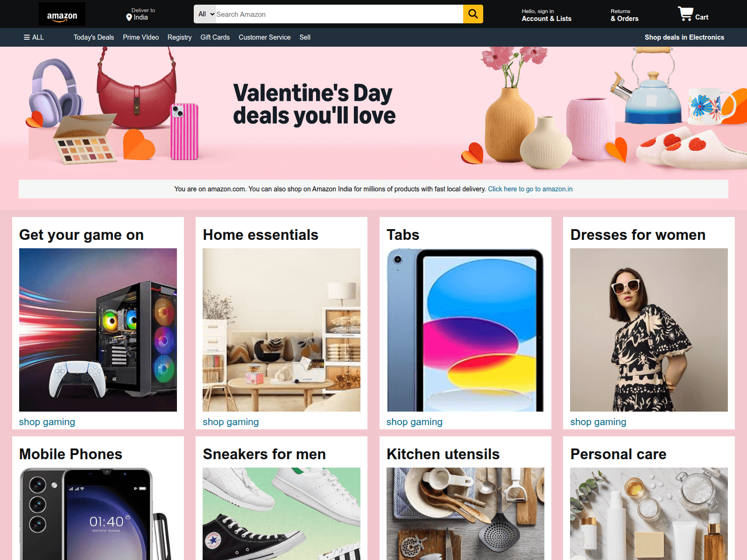This screenshot has width=747, height=560.
Task: Open the Dresses for women image
Action: click(x=649, y=330)
